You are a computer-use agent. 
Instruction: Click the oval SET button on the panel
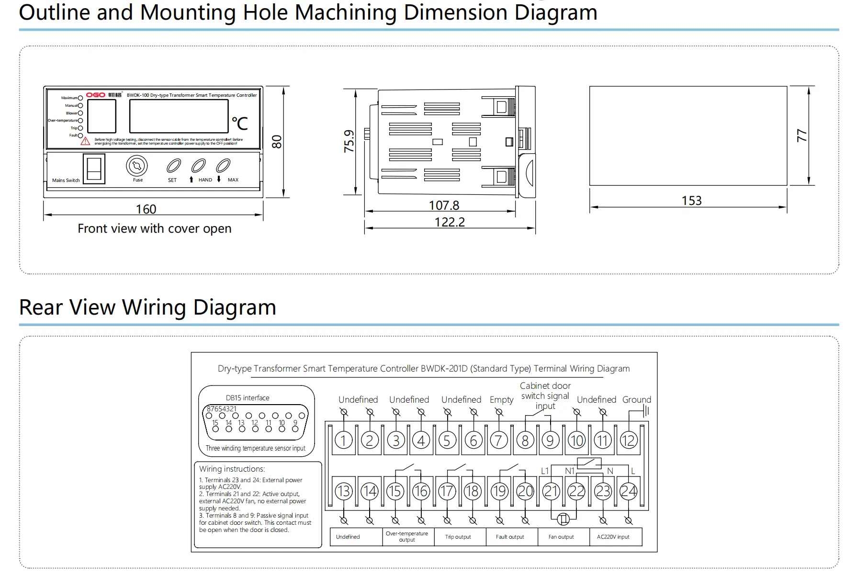coord(173,166)
